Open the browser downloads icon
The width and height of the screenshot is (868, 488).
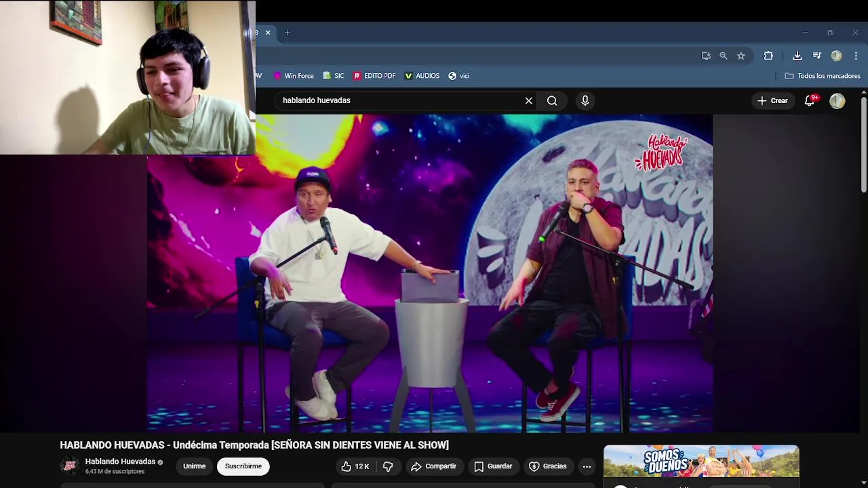[797, 56]
